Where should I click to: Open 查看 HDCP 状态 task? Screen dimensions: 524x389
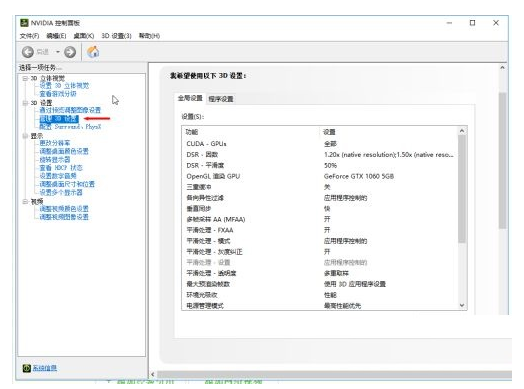[61, 168]
